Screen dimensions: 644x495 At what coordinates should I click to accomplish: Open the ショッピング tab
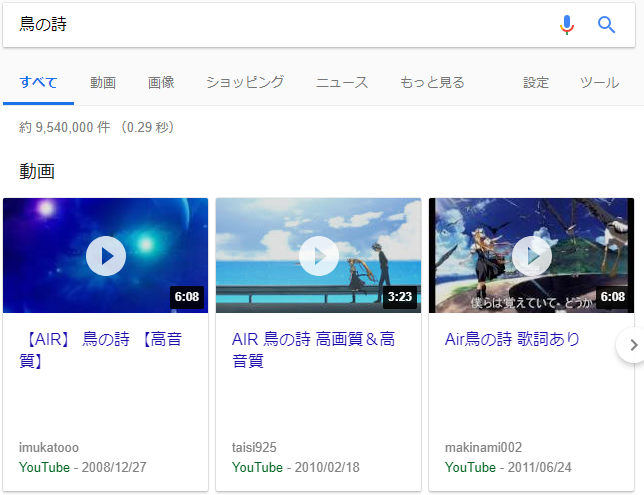pyautogui.click(x=245, y=83)
